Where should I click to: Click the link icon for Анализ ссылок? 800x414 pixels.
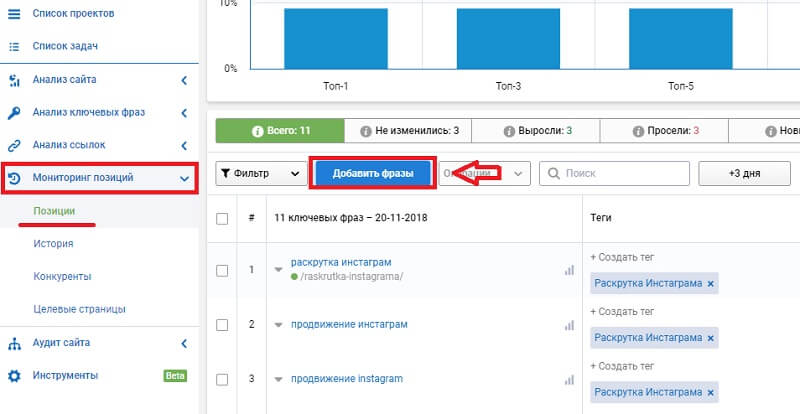tap(14, 145)
